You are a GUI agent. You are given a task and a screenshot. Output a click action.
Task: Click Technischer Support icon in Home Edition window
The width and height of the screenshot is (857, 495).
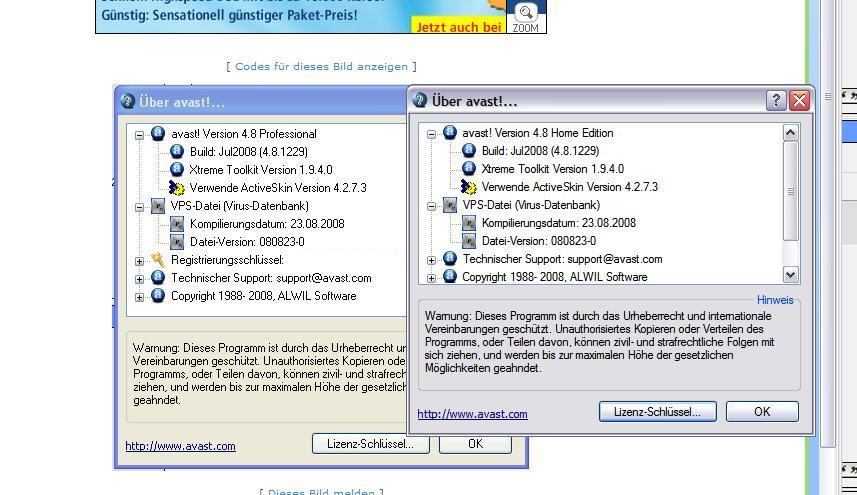450,258
